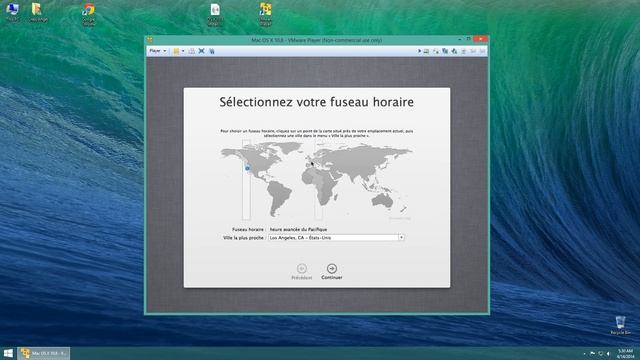Click the taskbar clock showing time and date

point(625,353)
